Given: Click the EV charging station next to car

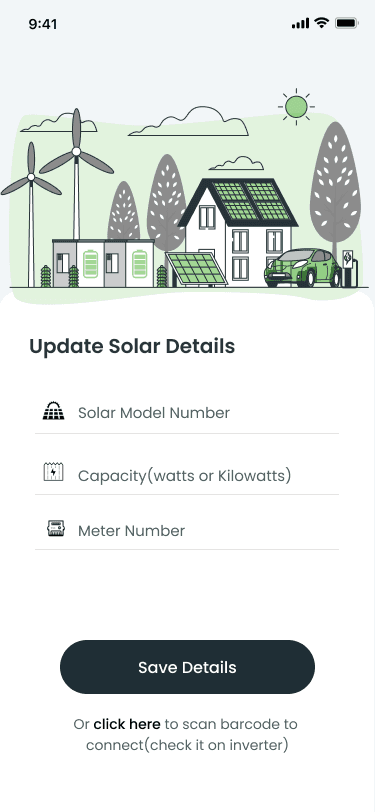Looking at the screenshot, I should point(348,267).
